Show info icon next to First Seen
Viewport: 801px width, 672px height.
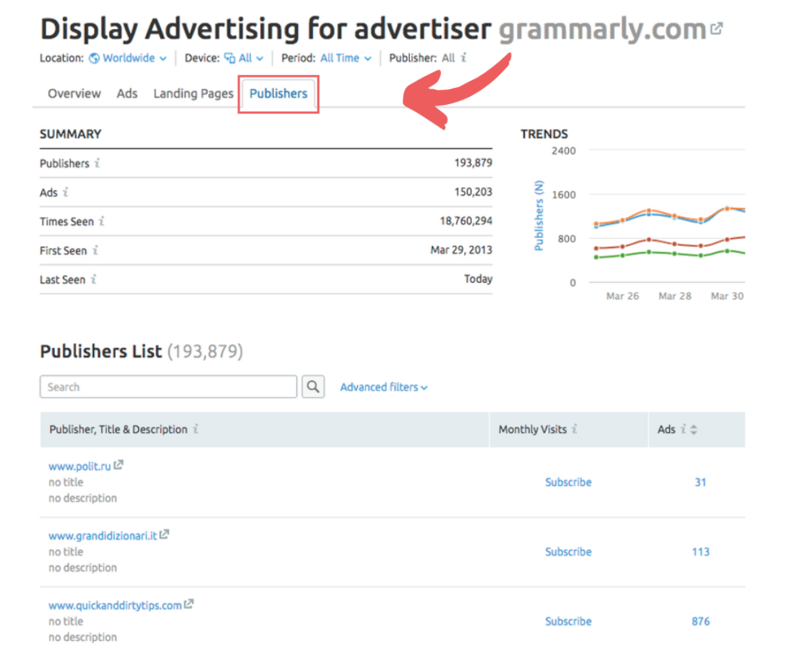click(x=95, y=250)
